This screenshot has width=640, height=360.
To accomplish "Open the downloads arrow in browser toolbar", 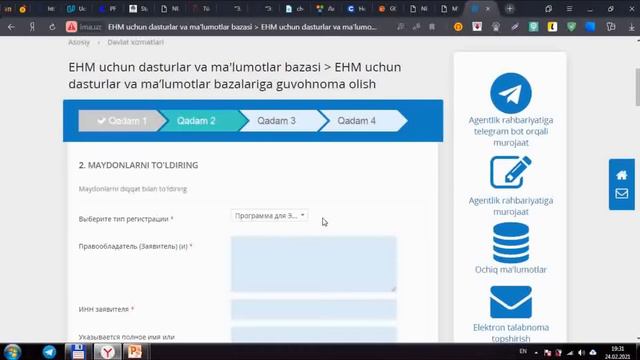I will [x=631, y=27].
